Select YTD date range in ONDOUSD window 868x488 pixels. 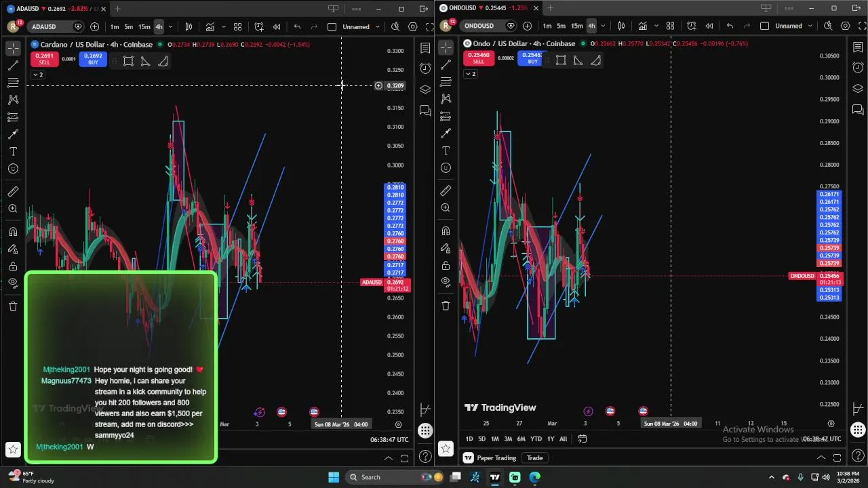point(536,439)
